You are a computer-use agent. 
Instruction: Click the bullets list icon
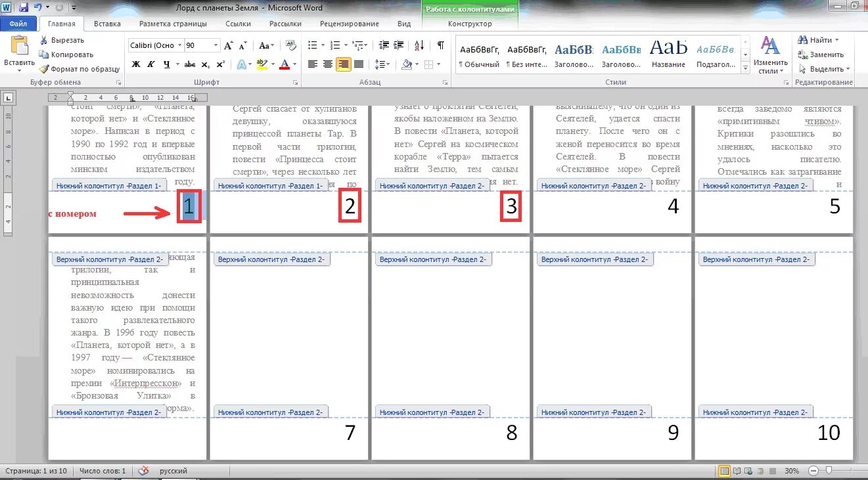tap(312, 45)
